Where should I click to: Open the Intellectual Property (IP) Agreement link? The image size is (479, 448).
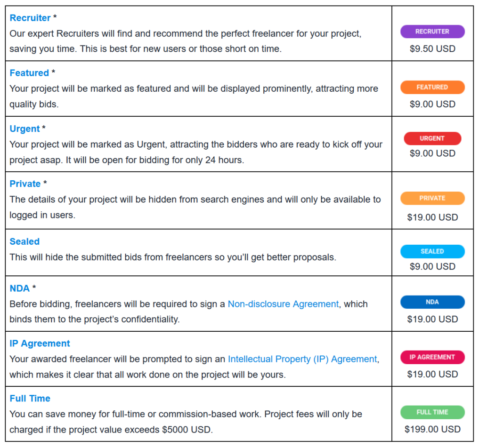click(302, 359)
